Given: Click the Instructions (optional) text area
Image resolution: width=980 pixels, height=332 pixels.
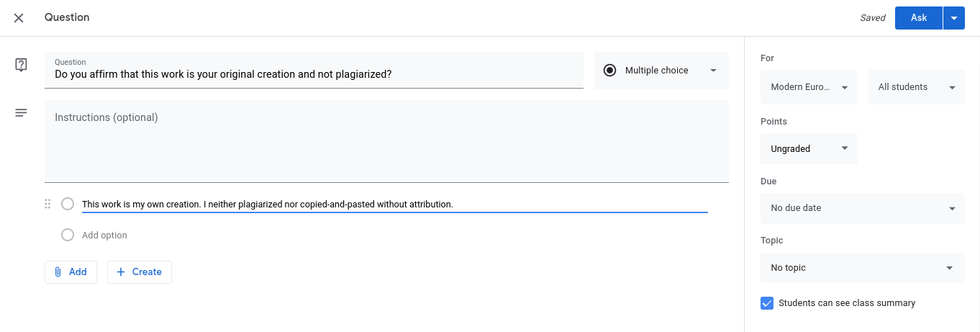Looking at the screenshot, I should (x=386, y=141).
